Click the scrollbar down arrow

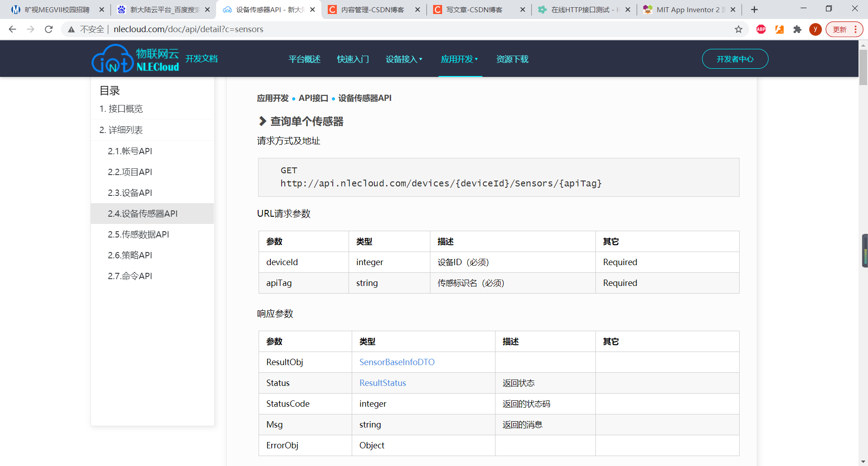coord(863,461)
